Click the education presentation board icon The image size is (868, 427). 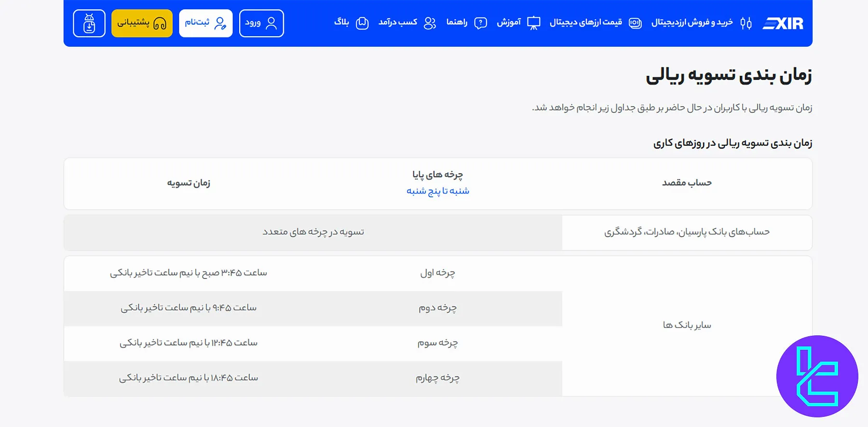(x=533, y=23)
